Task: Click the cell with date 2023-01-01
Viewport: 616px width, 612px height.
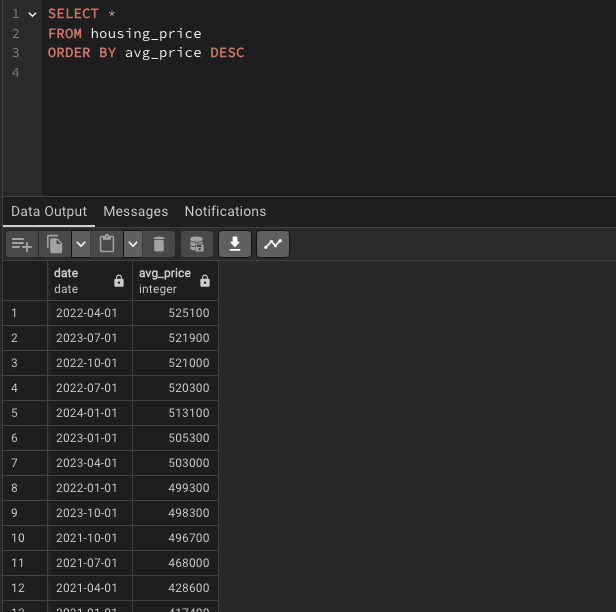Action: (x=90, y=438)
